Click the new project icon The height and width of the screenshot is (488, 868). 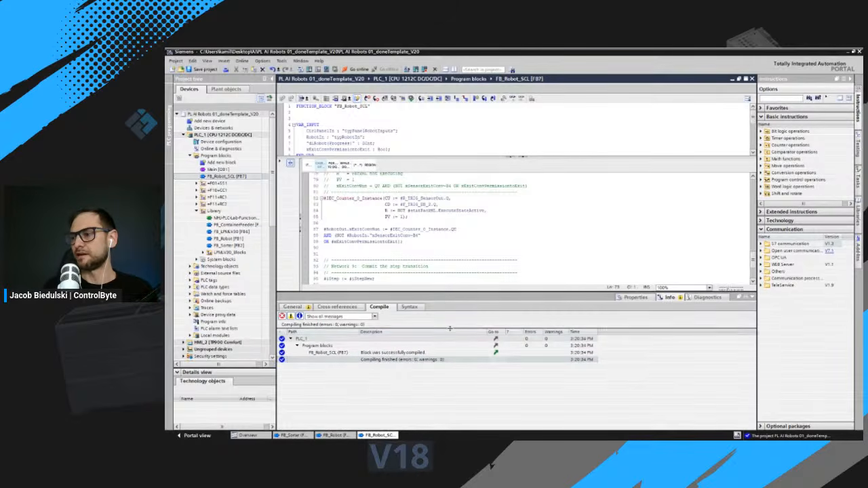click(x=173, y=69)
